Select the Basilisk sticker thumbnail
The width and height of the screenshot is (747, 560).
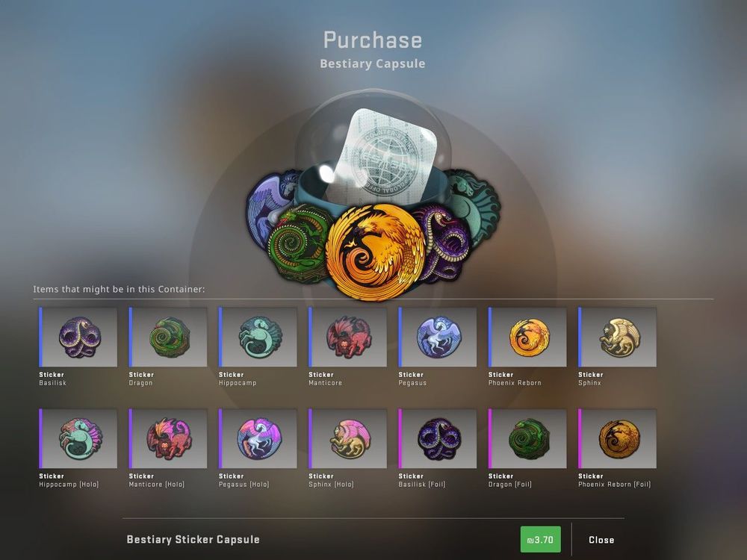(x=78, y=337)
